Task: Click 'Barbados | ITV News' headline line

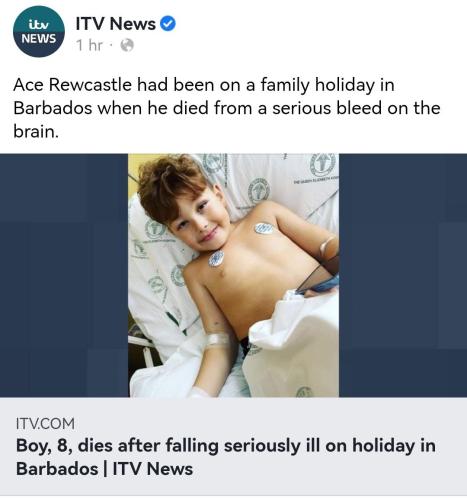Action: point(104,469)
